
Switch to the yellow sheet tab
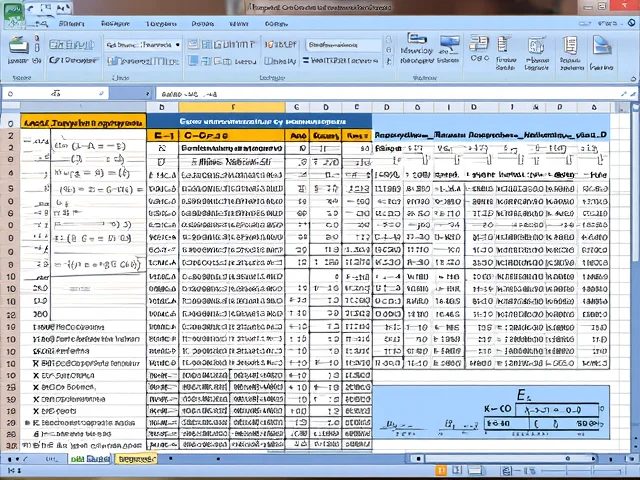(135, 459)
